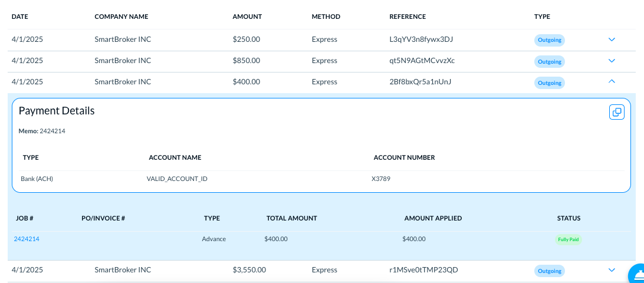The height and width of the screenshot is (283, 644).
Task: Click the Company Name column header
Action: tap(121, 17)
